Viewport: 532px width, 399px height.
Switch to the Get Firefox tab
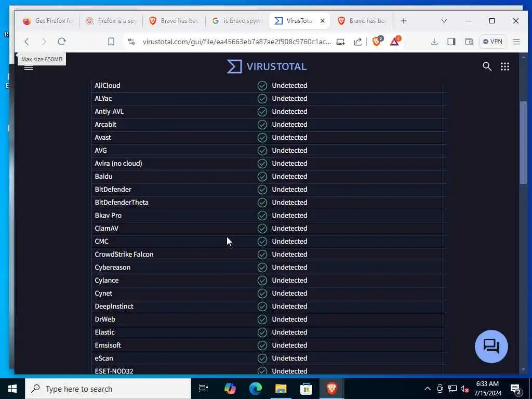48,21
